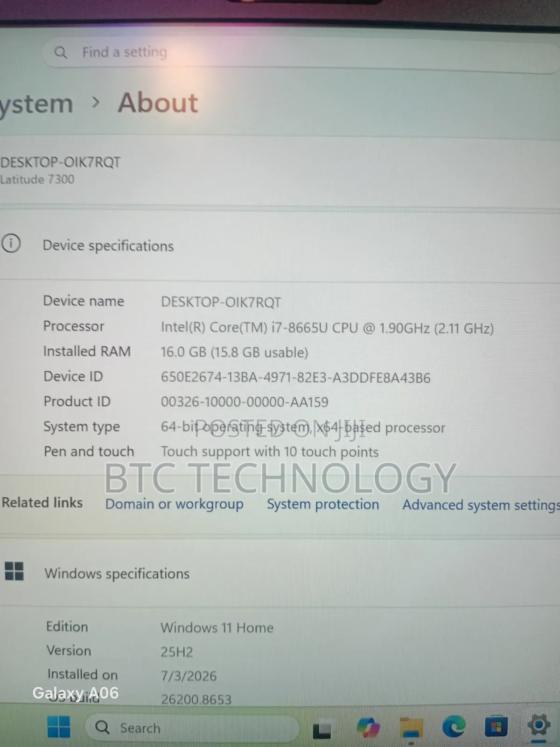Select the Windows 11 Home edition value

click(217, 627)
